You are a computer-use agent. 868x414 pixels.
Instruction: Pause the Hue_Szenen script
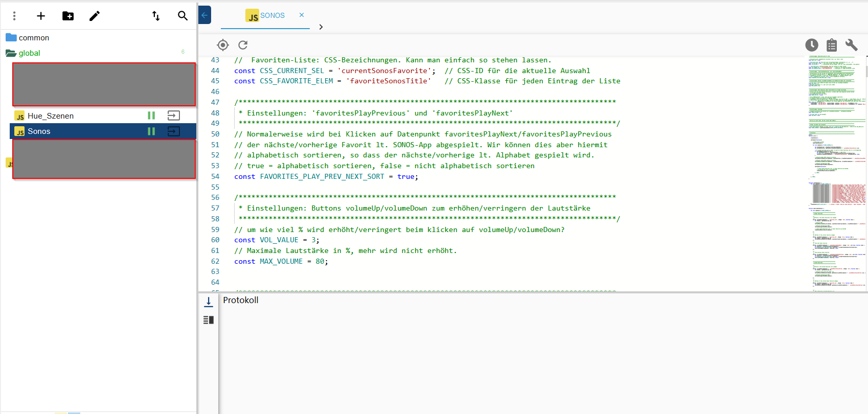(151, 116)
